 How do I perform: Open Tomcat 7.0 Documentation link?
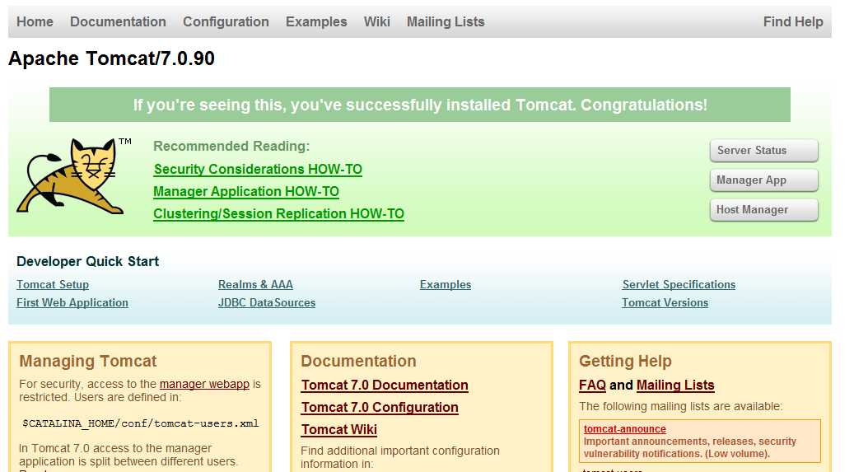(x=385, y=385)
